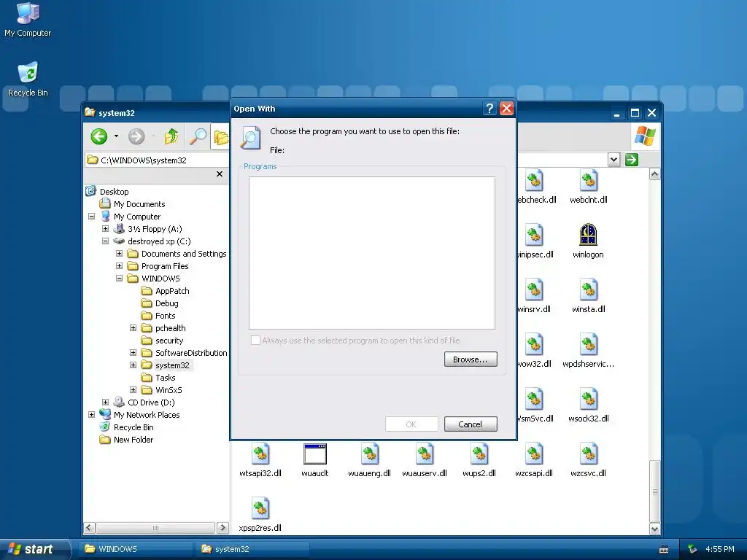Select Desktop in folder tree
Image resolution: width=747 pixels, height=560 pixels.
click(x=114, y=192)
